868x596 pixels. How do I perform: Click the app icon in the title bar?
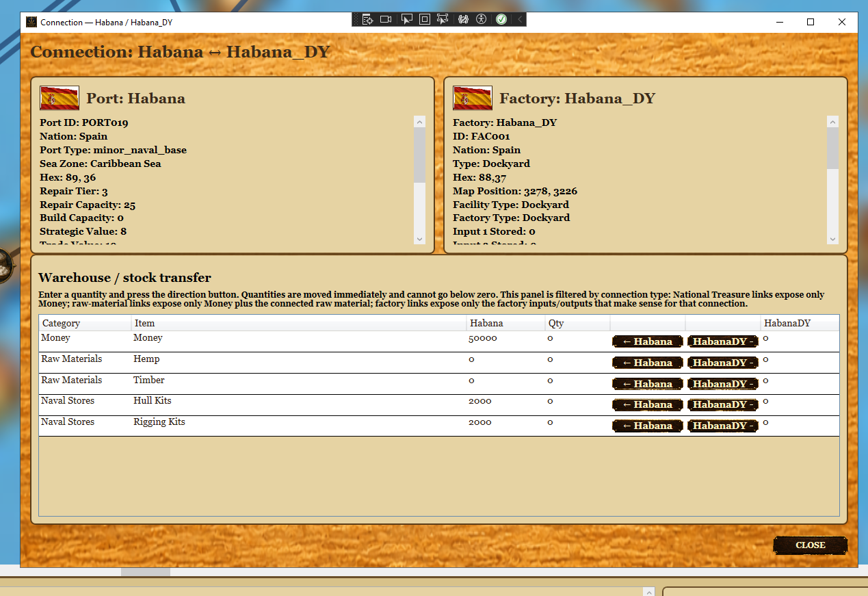31,22
